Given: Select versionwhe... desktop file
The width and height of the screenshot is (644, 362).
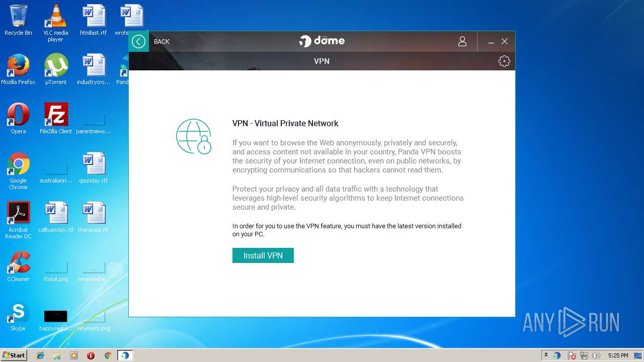Looking at the screenshot, I should 94,271.
